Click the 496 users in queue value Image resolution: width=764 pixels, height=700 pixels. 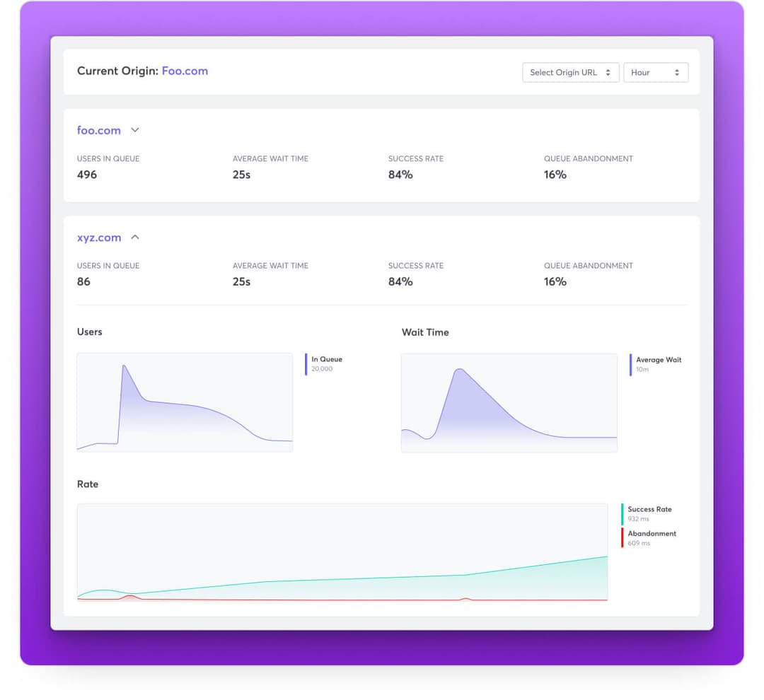click(87, 175)
